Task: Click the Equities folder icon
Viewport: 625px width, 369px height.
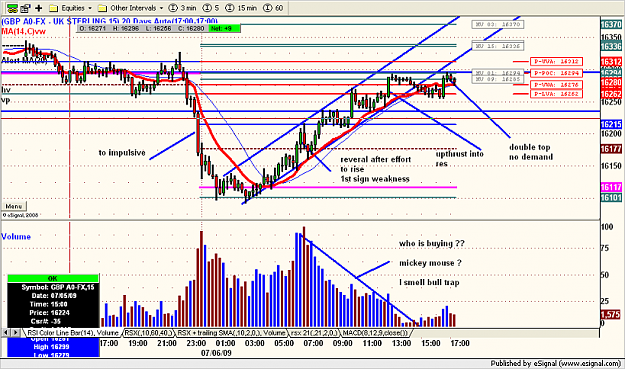Action: tap(54, 8)
